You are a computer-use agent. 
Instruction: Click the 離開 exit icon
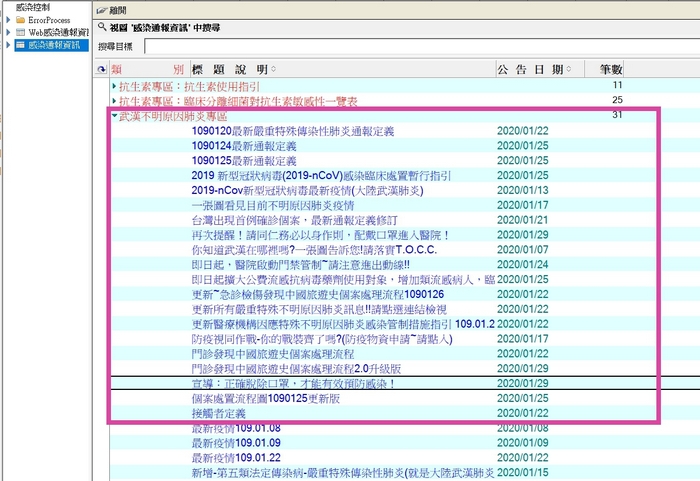point(102,10)
